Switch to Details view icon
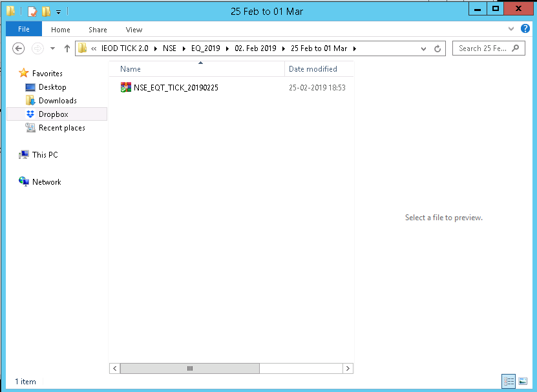537x392 pixels. point(509,381)
